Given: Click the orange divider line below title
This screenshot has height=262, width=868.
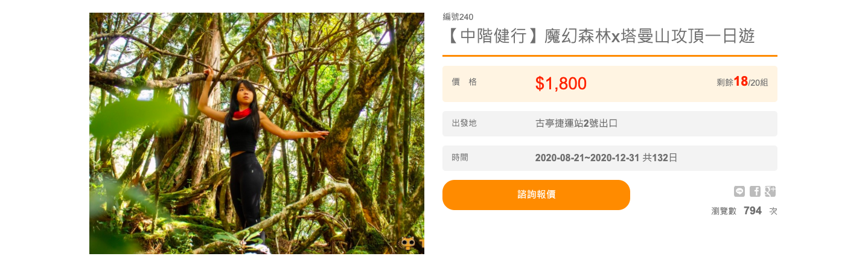Looking at the screenshot, I should pyautogui.click(x=610, y=56).
